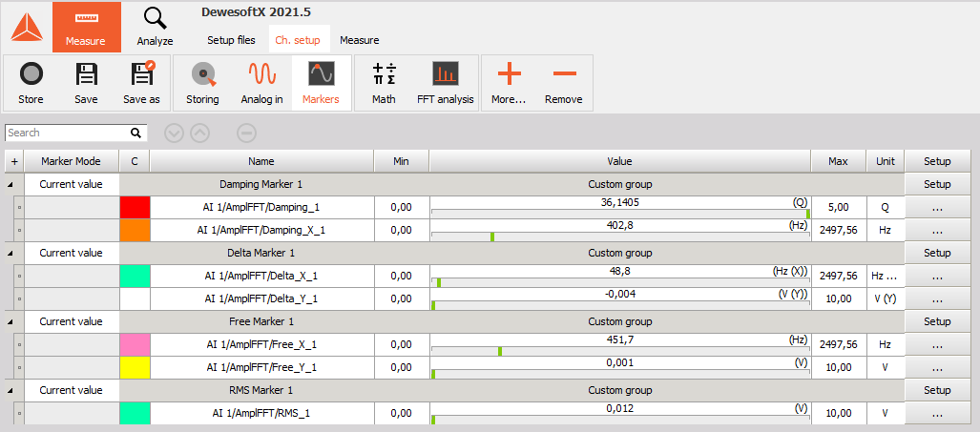Open setup ellipsis for Free_X_1 channel

(x=937, y=344)
